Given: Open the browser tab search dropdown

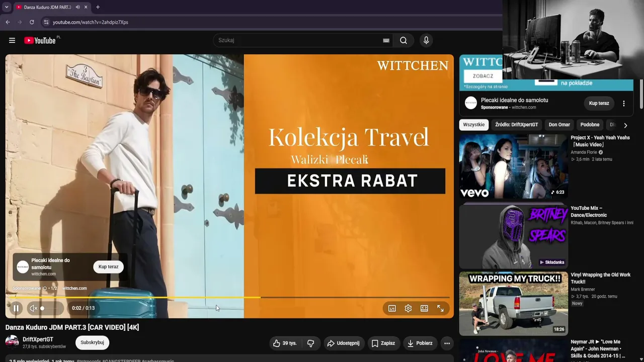Looking at the screenshot, I should (x=7, y=7).
